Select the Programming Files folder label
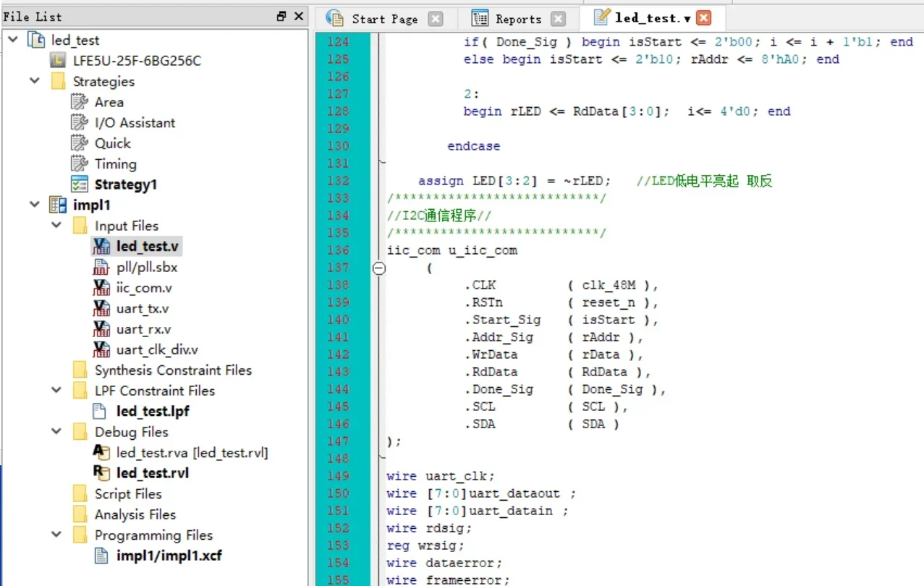The image size is (924, 586). 153,535
